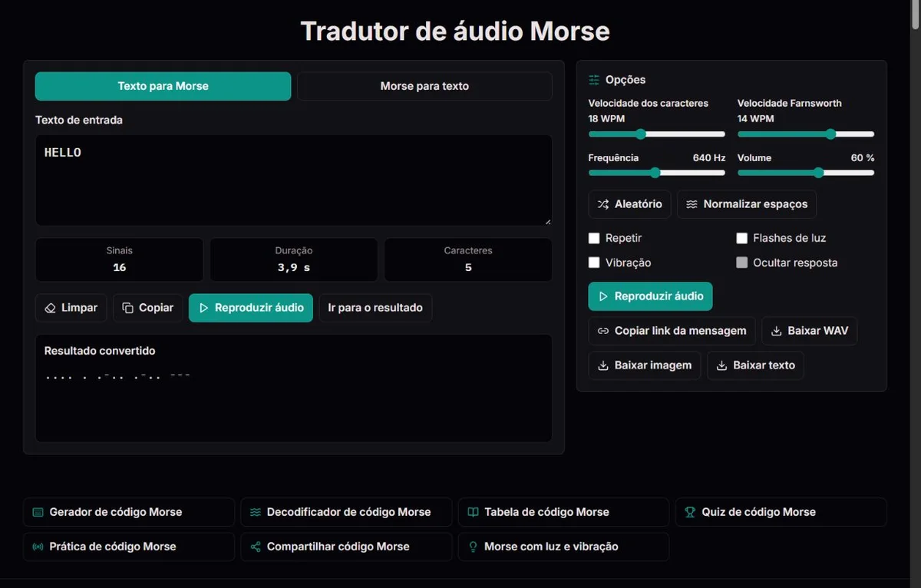Screen dimensions: 921x588
Task: Download the text via Baixar texto
Action: click(755, 365)
